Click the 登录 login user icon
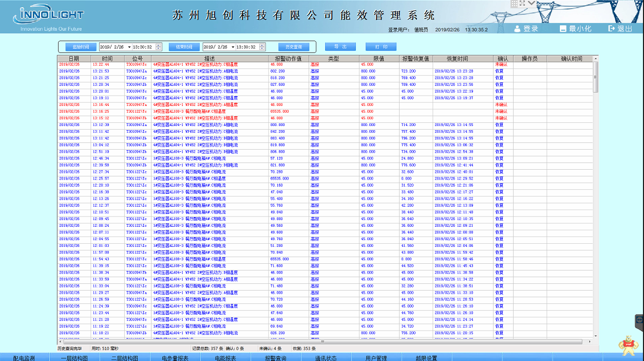The image size is (644, 361). [x=518, y=29]
